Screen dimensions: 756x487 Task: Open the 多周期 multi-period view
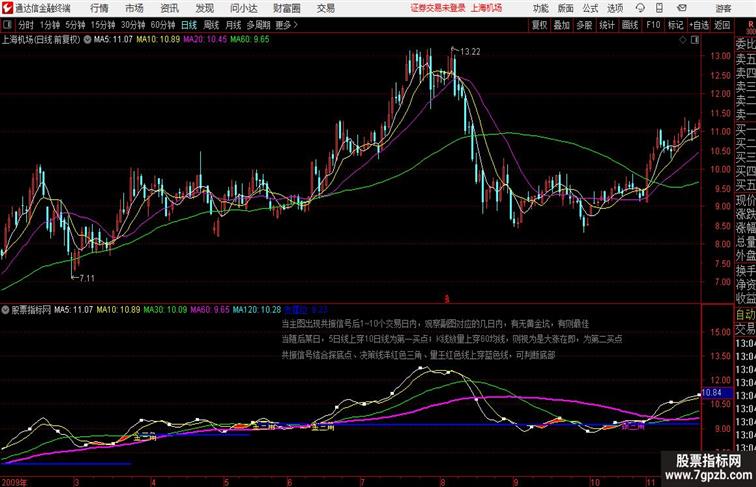258,25
